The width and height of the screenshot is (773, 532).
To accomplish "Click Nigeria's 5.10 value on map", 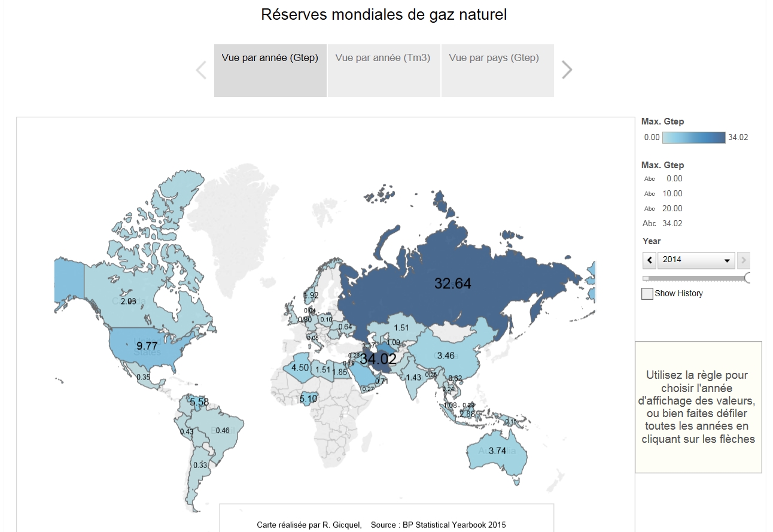I will tap(308, 398).
